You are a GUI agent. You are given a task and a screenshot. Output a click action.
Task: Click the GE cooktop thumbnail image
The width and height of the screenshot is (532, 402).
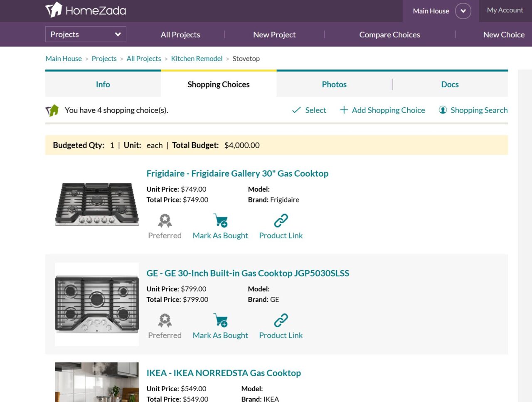pos(97,304)
